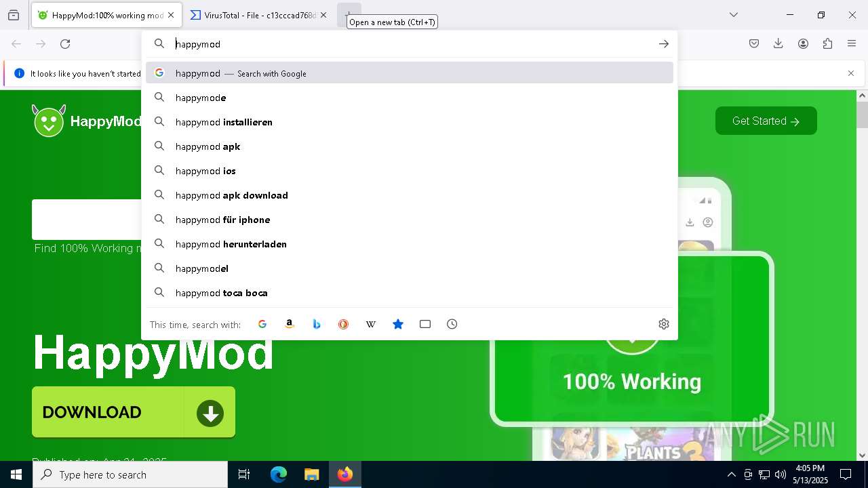The width and height of the screenshot is (868, 488).
Task: Search this time with Bing icon
Action: 317,324
